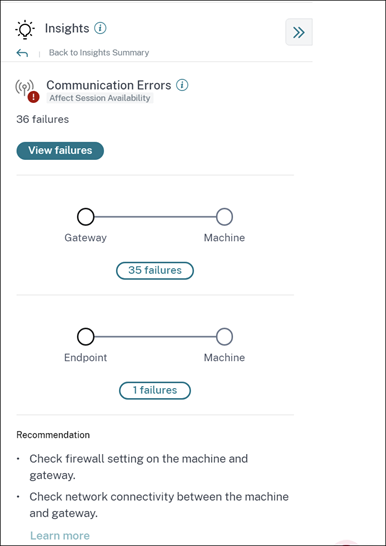Click the Communication Errors heading
The image size is (386, 546).
(109, 85)
